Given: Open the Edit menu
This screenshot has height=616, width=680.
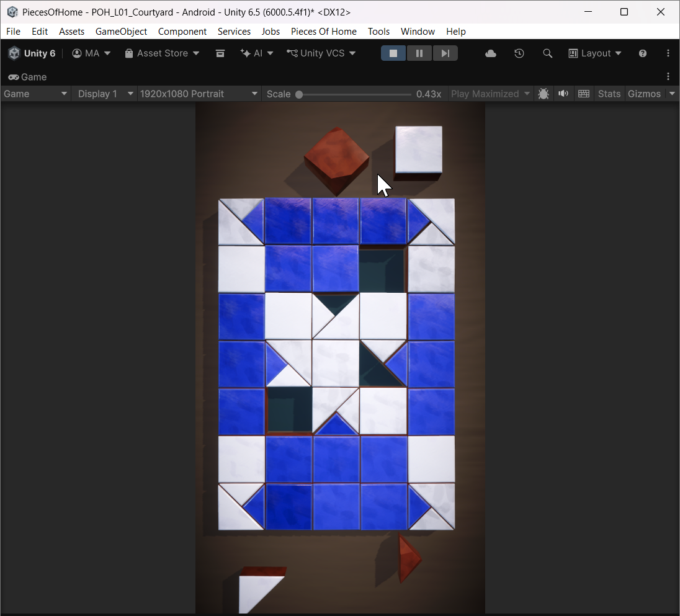Looking at the screenshot, I should coord(40,32).
